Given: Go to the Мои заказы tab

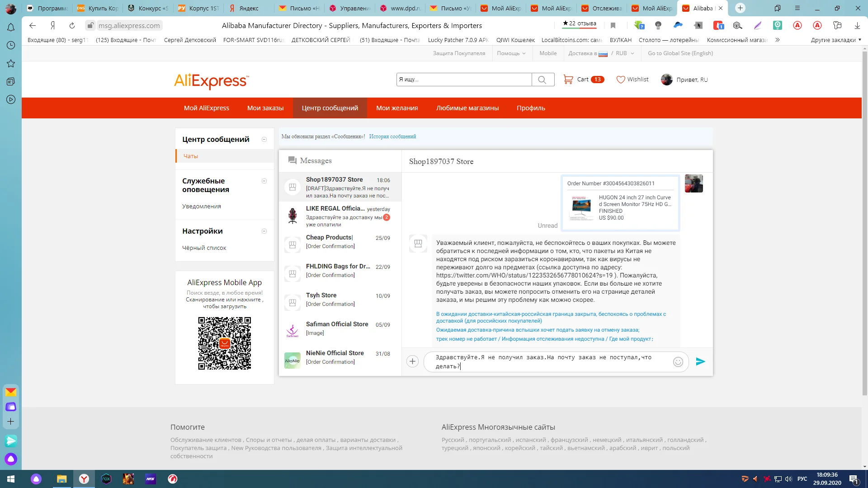Looking at the screenshot, I should point(265,108).
